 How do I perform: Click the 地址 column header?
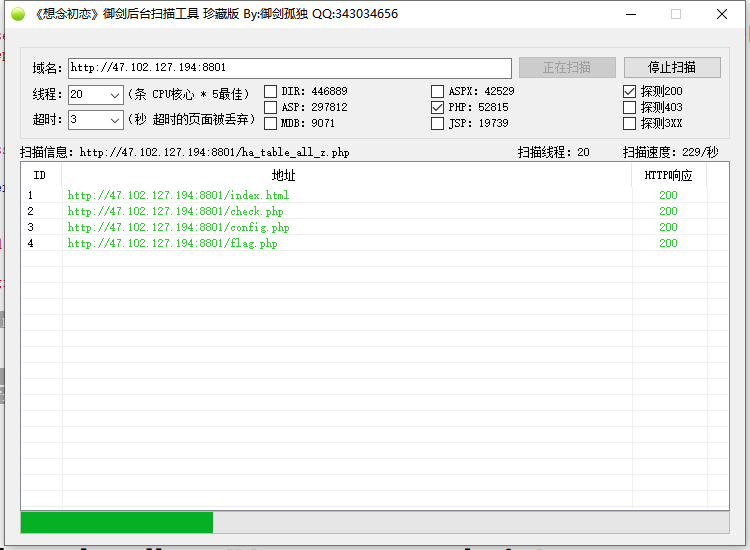coord(347,175)
